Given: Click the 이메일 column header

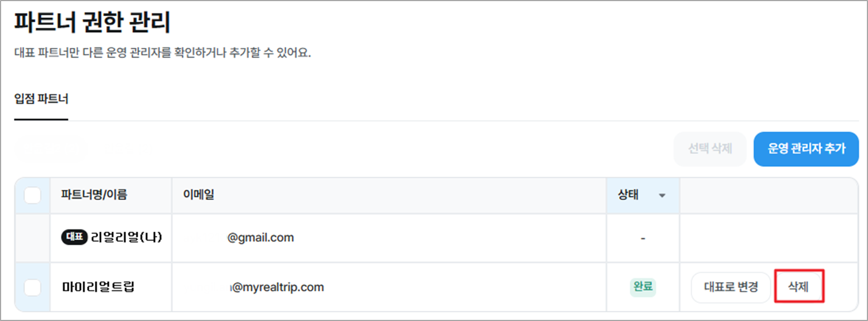Looking at the screenshot, I should coord(199,195).
